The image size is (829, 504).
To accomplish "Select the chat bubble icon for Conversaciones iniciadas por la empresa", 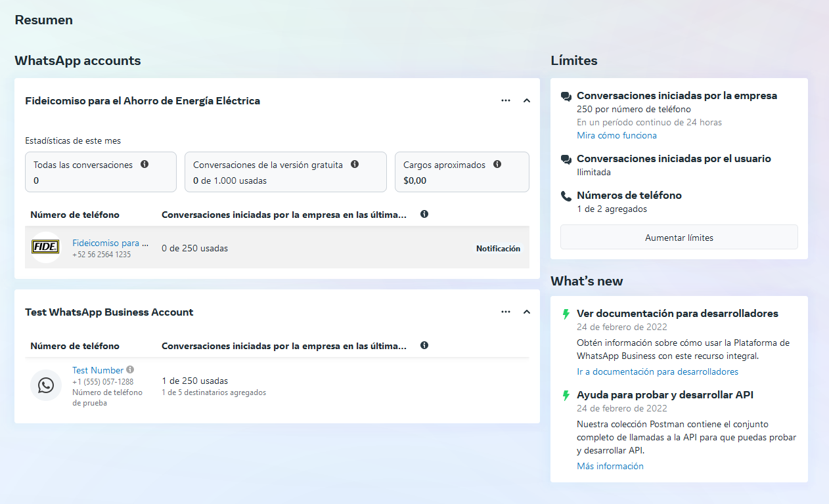I will [x=565, y=95].
